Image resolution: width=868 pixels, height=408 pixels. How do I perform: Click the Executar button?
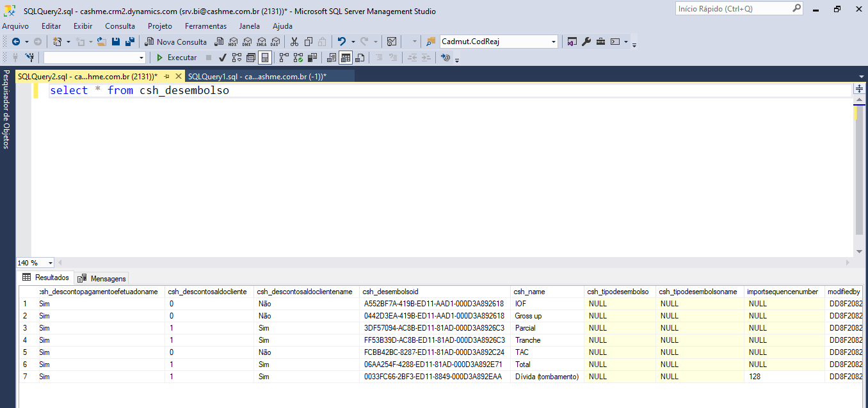pos(177,58)
